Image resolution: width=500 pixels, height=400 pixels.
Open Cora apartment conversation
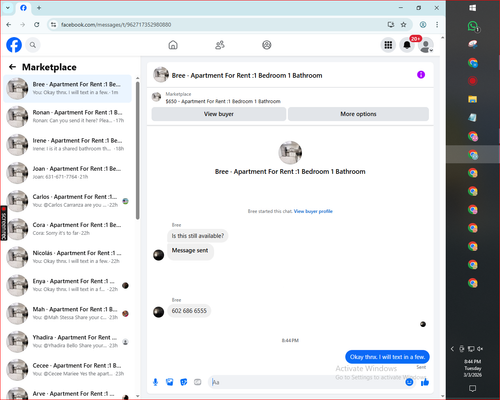[x=68, y=229]
